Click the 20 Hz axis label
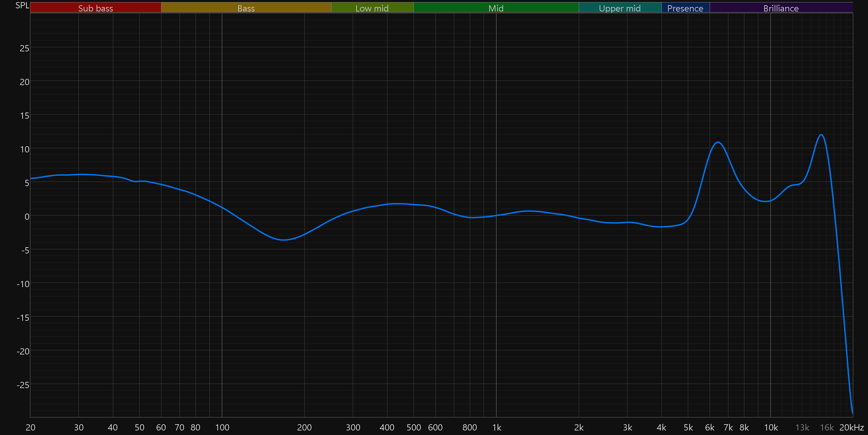Screen dimensions: 868x435 pyautogui.click(x=31, y=427)
